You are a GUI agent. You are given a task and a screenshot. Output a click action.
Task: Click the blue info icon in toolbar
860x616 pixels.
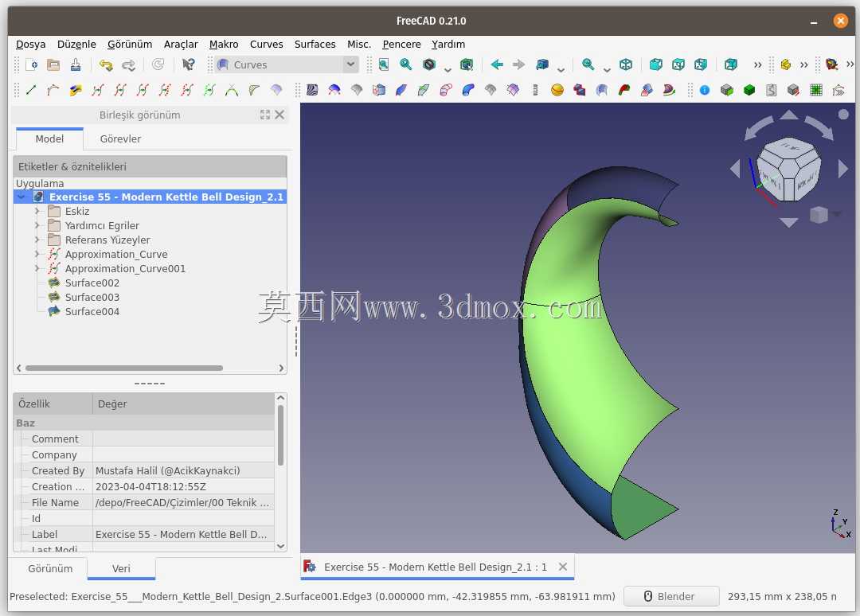pyautogui.click(x=704, y=90)
